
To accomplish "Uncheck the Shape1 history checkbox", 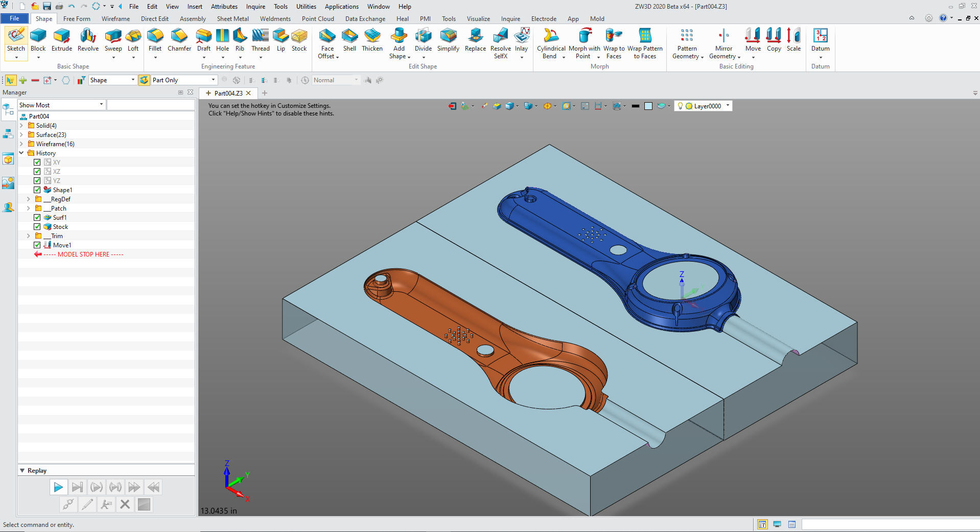I will (x=37, y=190).
